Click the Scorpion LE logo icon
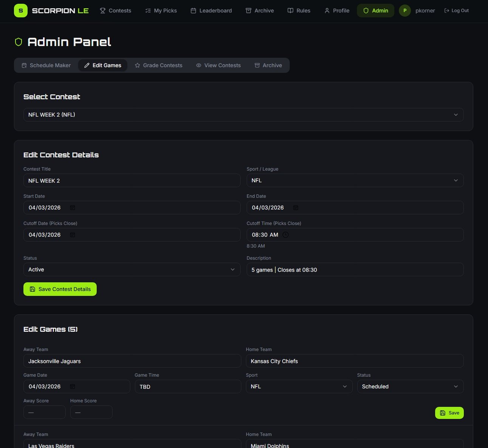The height and width of the screenshot is (448, 488). tap(21, 11)
